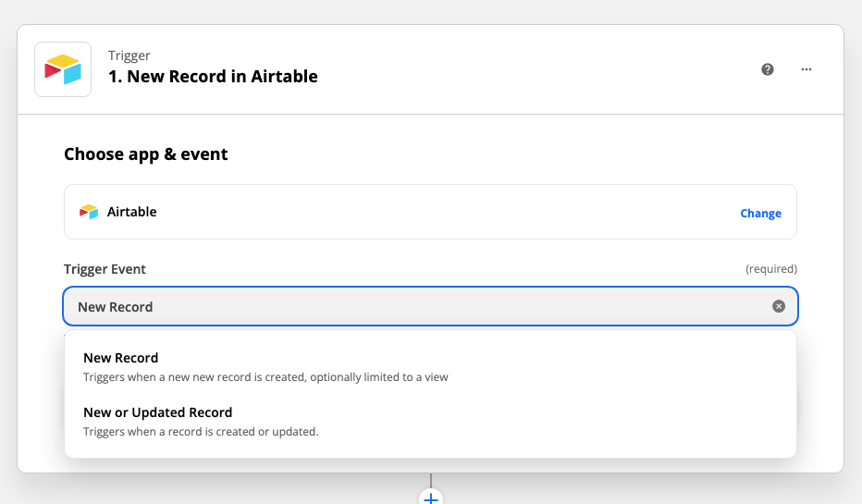Click the Trigger Event field label

pos(105,269)
